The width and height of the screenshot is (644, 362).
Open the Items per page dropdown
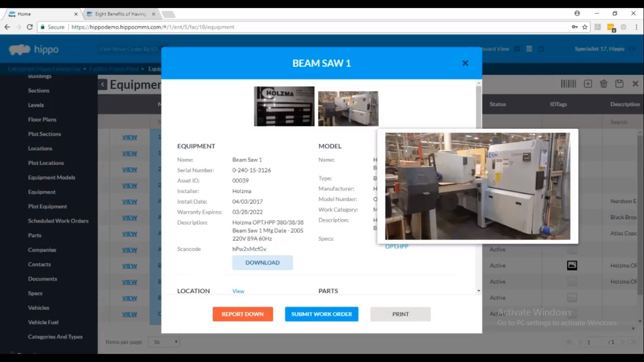tap(164, 342)
